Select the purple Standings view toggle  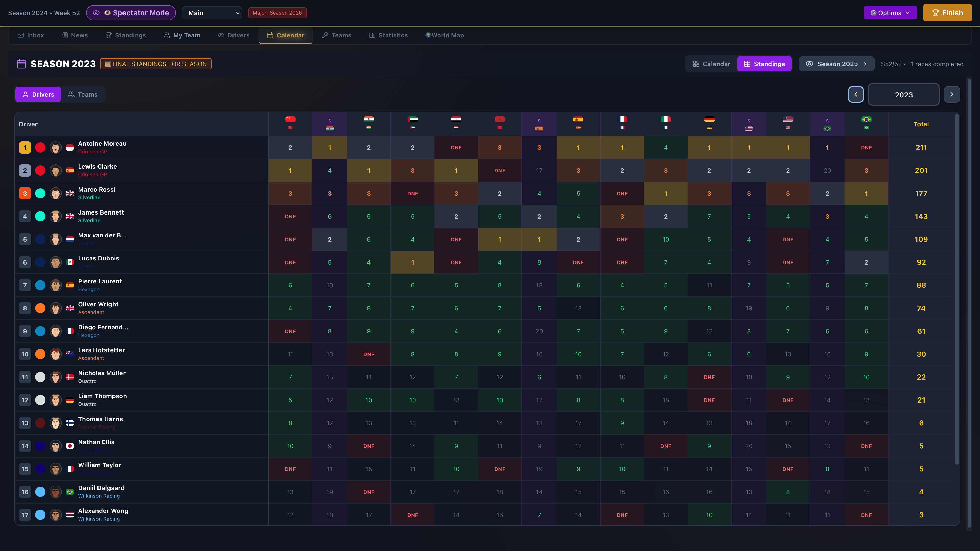(764, 64)
